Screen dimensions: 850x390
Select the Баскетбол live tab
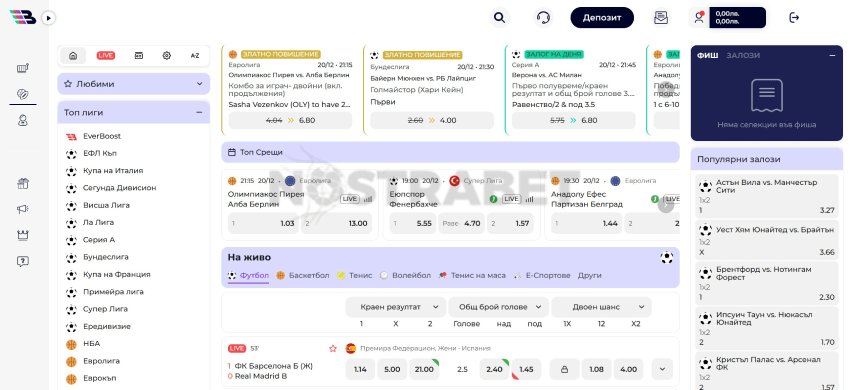click(302, 276)
